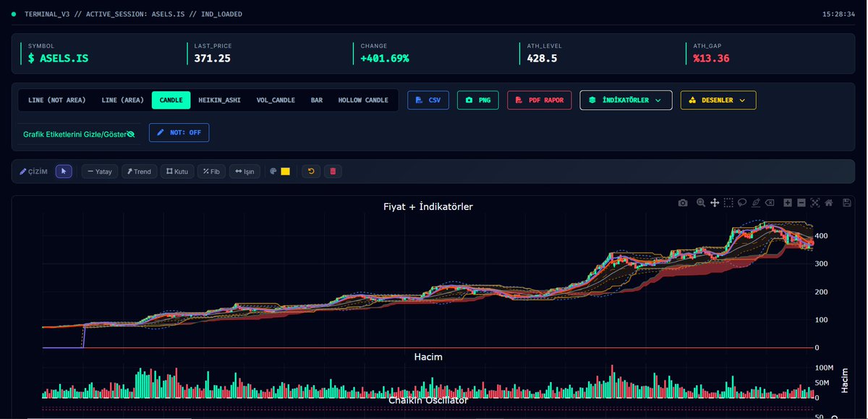The width and height of the screenshot is (868, 419).
Task: Pick the Yatay horizontal line tool
Action: point(99,172)
